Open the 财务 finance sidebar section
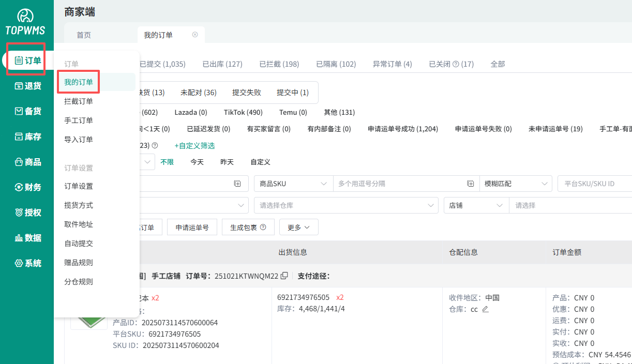The image size is (632, 364). click(27, 187)
